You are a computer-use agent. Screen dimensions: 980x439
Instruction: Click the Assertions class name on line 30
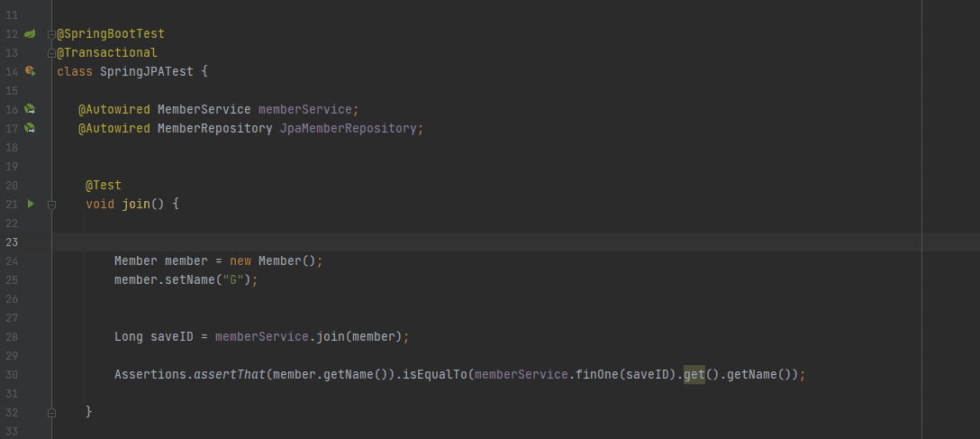[150, 375]
